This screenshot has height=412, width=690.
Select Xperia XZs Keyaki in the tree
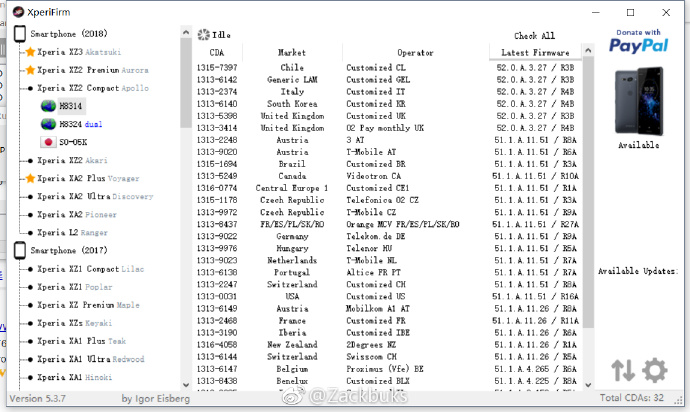(x=74, y=323)
